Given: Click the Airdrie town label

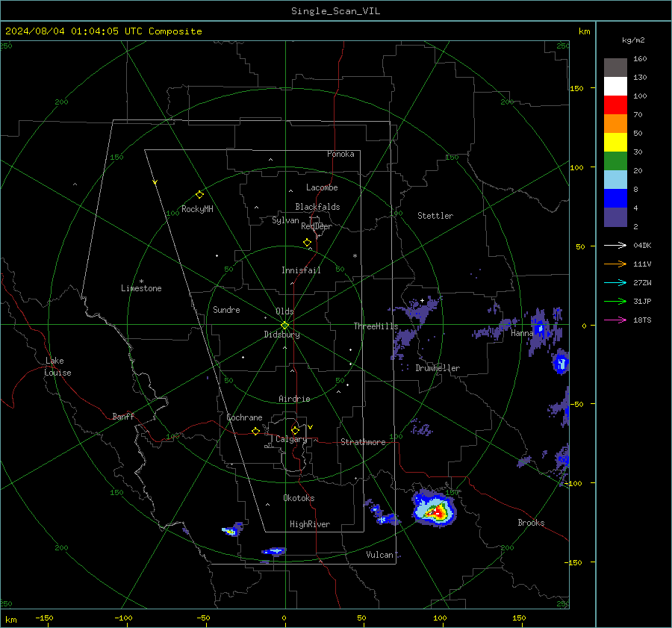Looking at the screenshot, I should click(294, 399).
